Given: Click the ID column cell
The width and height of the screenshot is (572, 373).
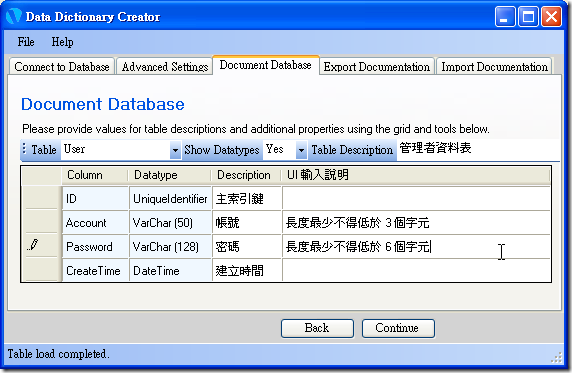Looking at the screenshot, I should coord(96,199).
